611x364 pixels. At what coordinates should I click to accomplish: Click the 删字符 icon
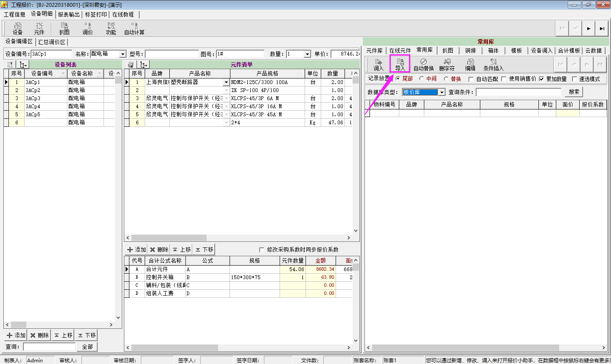(x=447, y=65)
